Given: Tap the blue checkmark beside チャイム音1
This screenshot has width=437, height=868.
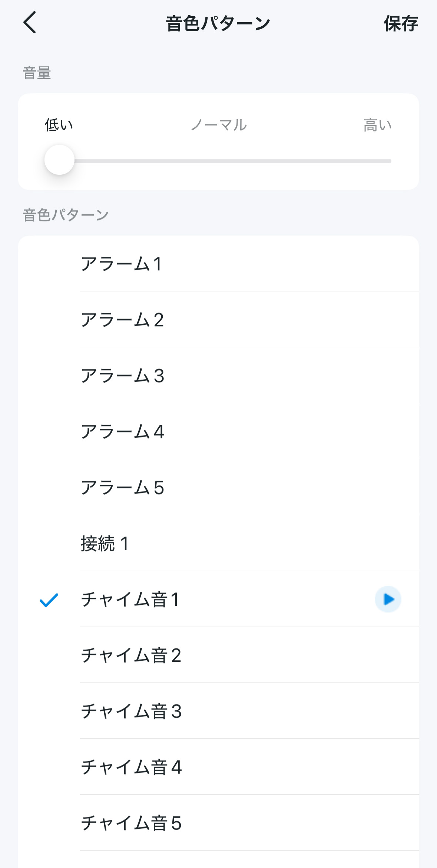Looking at the screenshot, I should pos(49,600).
